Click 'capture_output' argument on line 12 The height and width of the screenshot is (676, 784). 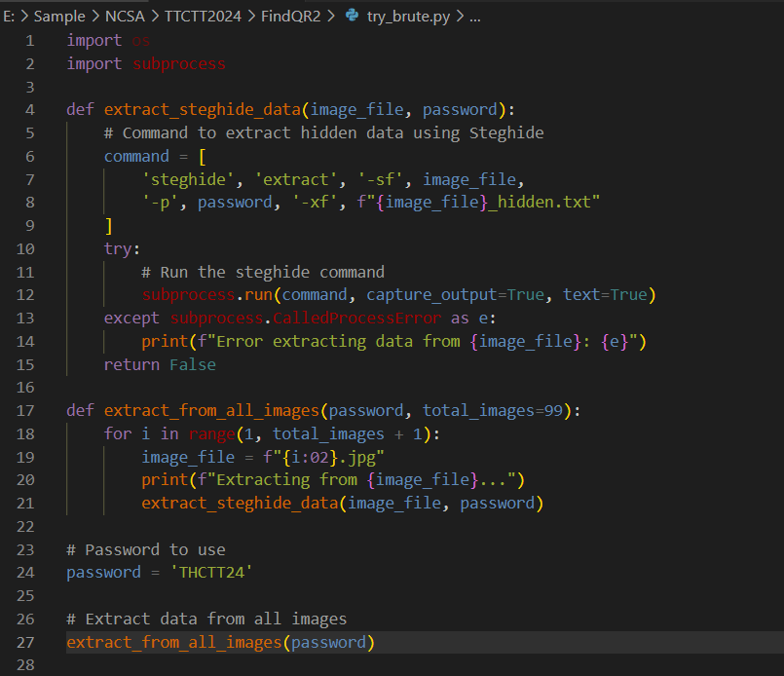coord(432,295)
